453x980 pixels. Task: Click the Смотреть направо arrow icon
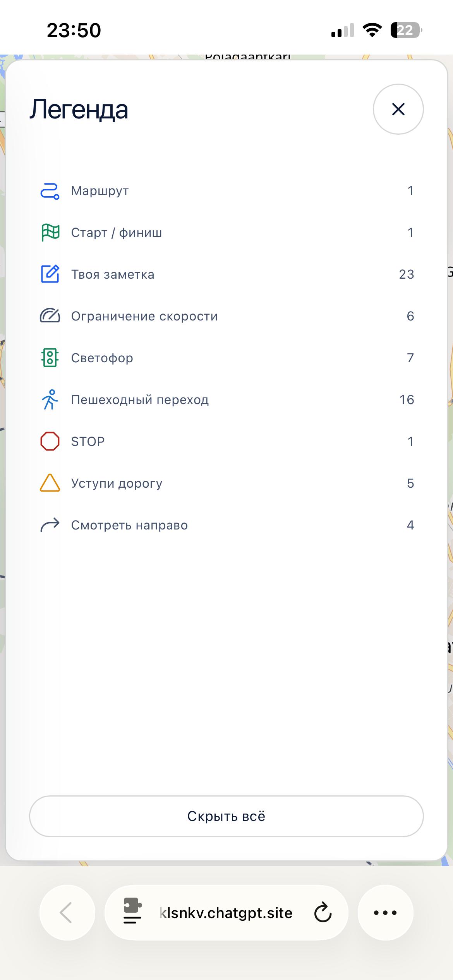pyautogui.click(x=50, y=525)
